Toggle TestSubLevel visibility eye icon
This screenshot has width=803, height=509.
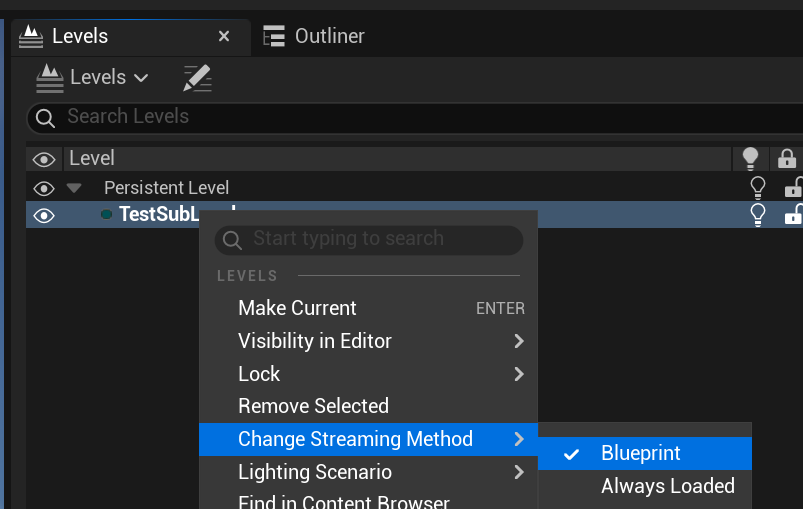pyautogui.click(x=44, y=216)
